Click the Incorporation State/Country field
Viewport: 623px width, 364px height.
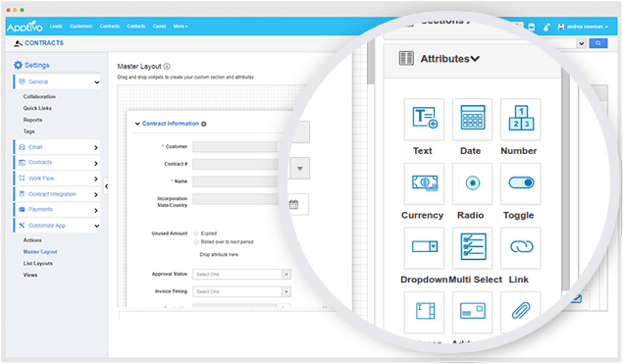(x=236, y=199)
